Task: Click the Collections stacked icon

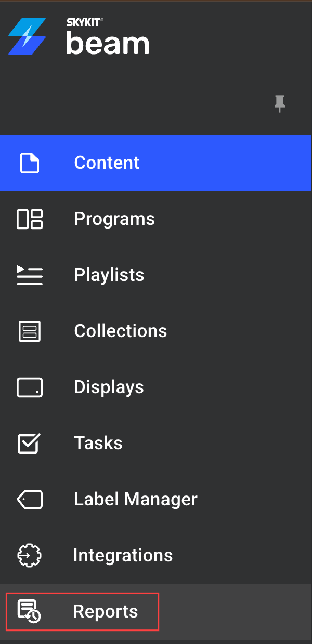Action: (x=30, y=331)
